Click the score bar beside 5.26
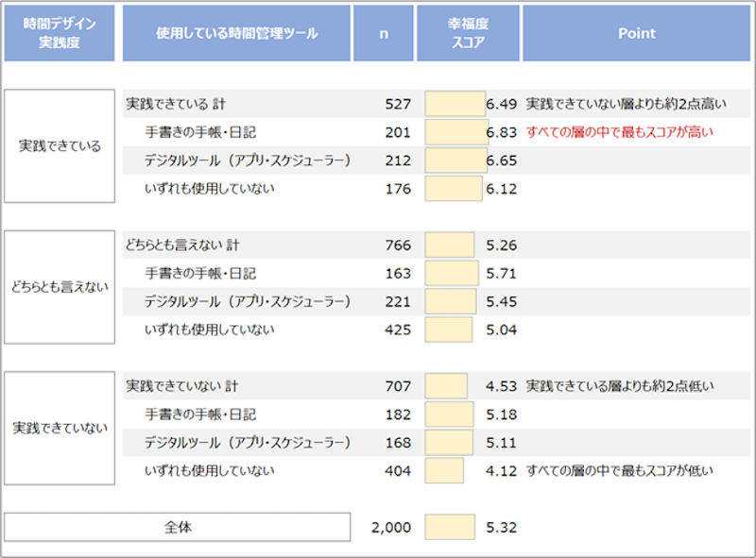The image size is (756, 558). [450, 245]
